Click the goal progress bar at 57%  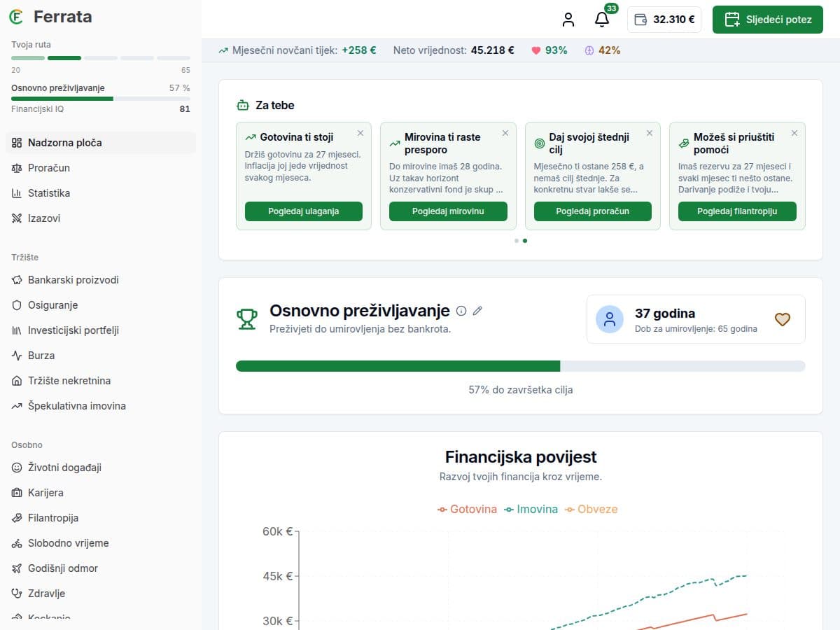tap(521, 366)
